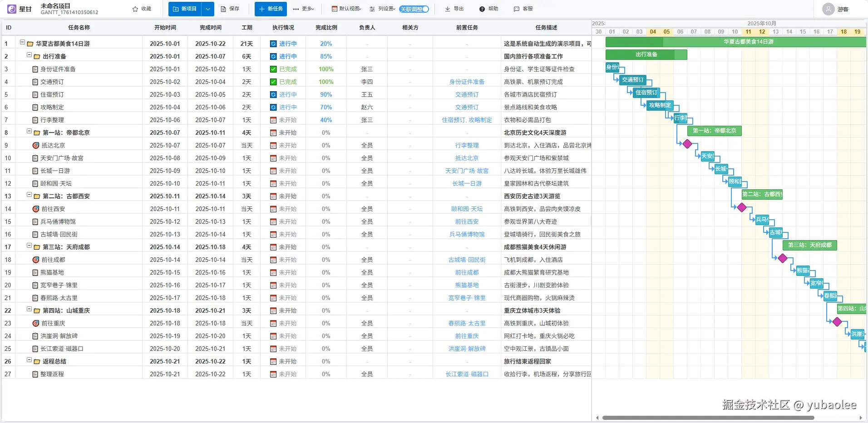Click the left arrow of Gantt scrollbar
The width and height of the screenshot is (868, 423).
[597, 418]
